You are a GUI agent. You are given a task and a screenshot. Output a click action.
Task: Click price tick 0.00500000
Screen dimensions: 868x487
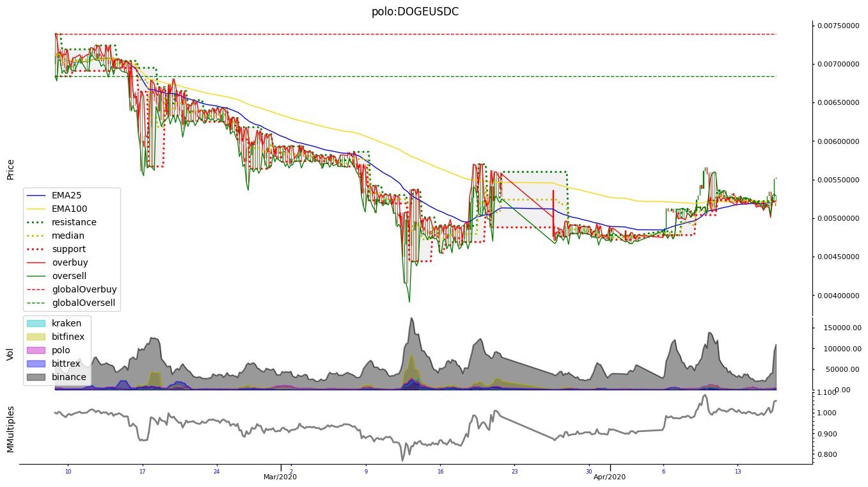click(x=840, y=219)
